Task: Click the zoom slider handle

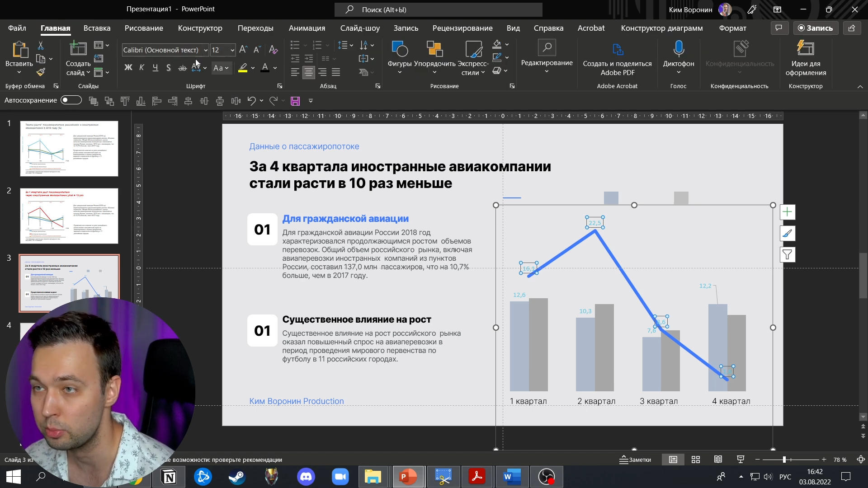Action: coord(784,460)
